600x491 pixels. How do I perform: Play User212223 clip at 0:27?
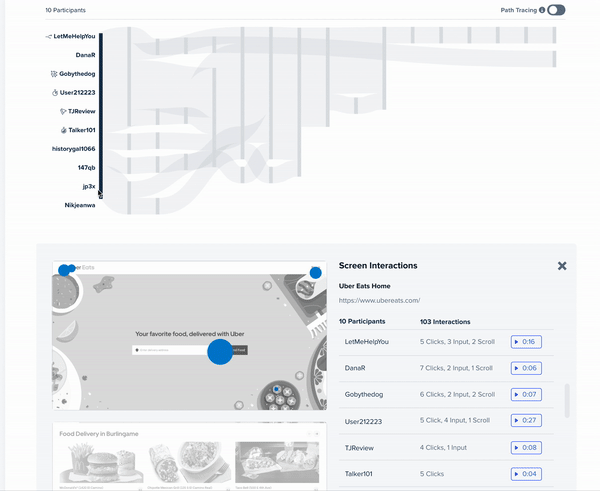tap(526, 420)
